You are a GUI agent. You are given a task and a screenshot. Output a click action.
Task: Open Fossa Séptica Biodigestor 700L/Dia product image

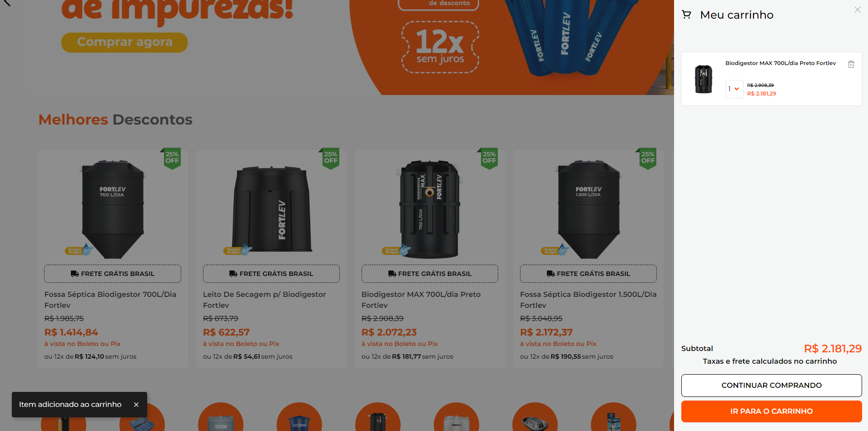click(x=113, y=209)
